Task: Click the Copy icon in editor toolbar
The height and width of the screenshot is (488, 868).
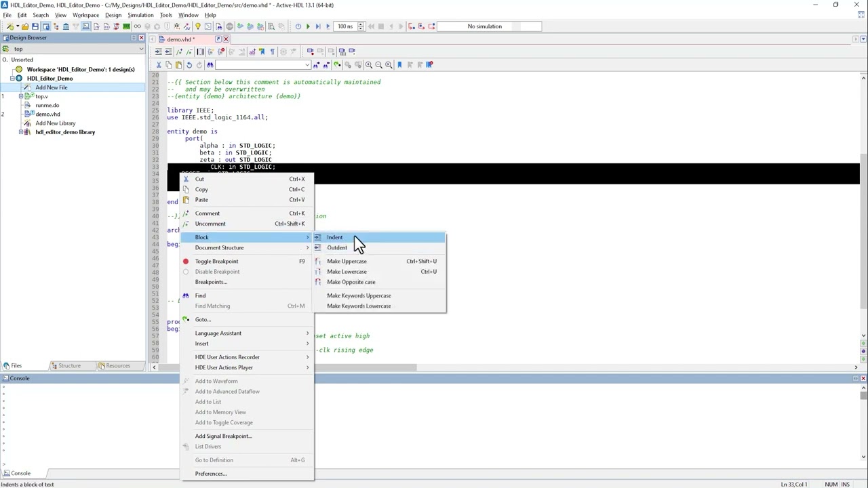Action: click(168, 65)
